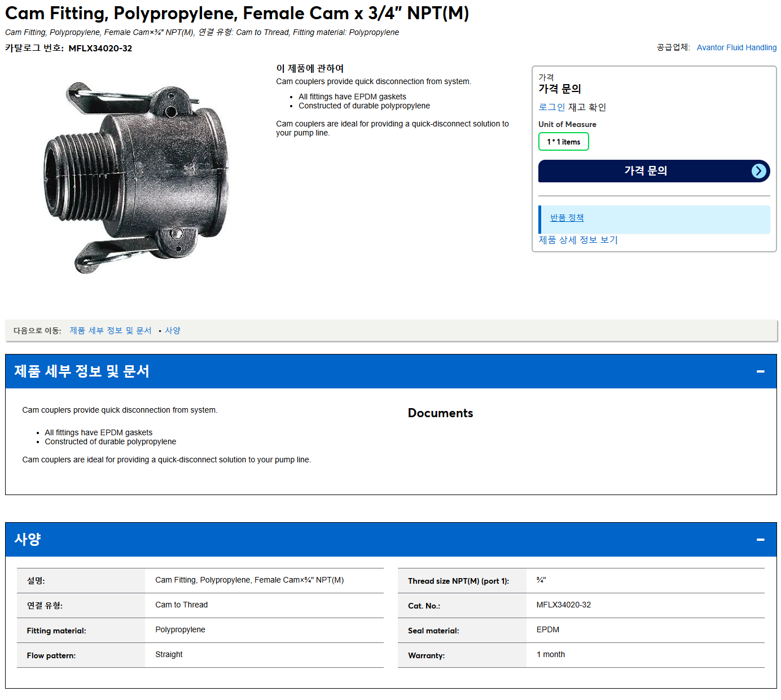Collapse the 제품 세부 정보 및 문서 section

[x=760, y=371]
